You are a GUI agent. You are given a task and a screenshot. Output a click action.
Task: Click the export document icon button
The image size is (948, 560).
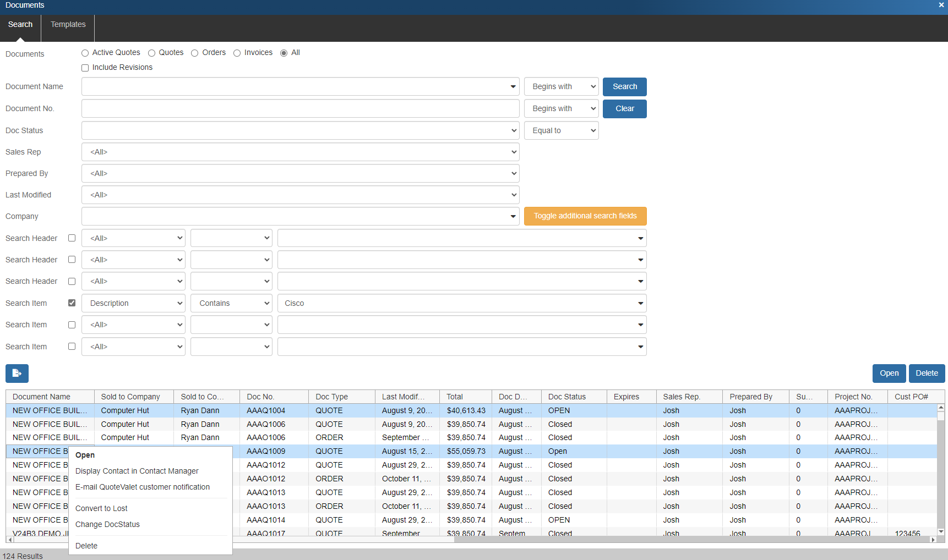[17, 374]
